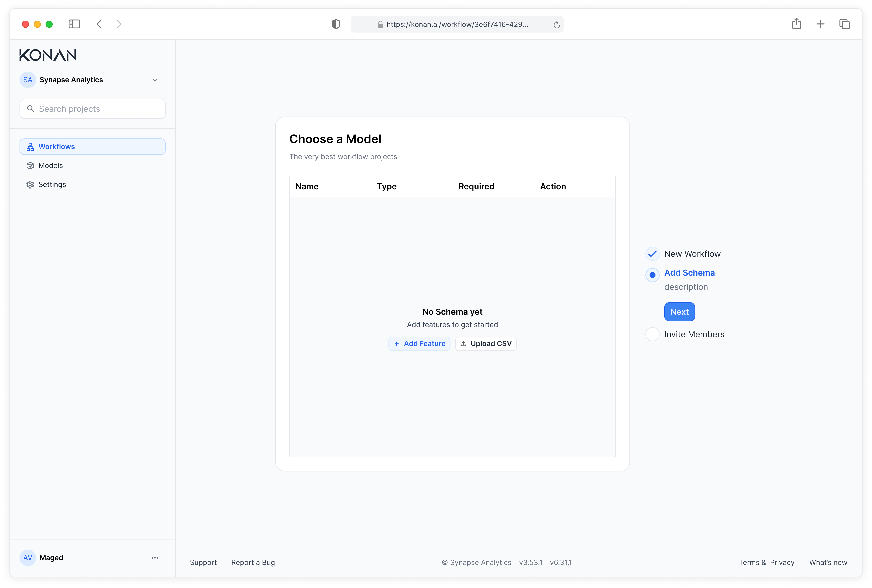This screenshot has width=872, height=588.
Task: Click the Search projects field
Action: pyautogui.click(x=92, y=109)
